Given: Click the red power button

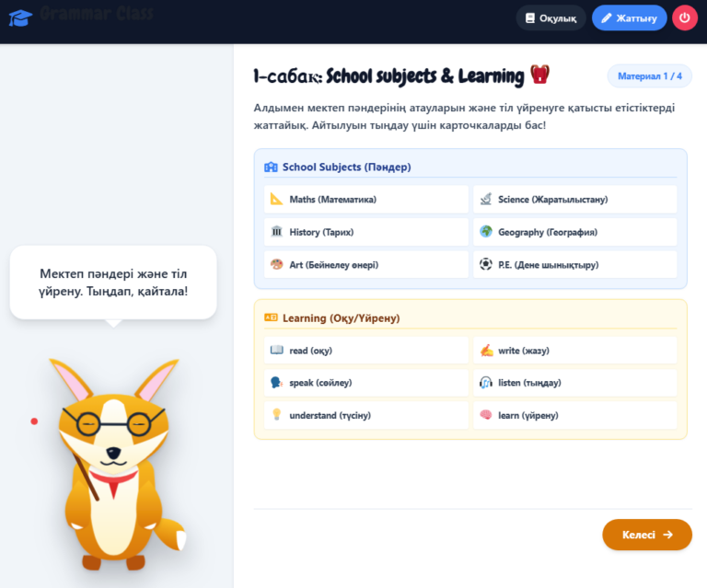Looking at the screenshot, I should point(685,18).
